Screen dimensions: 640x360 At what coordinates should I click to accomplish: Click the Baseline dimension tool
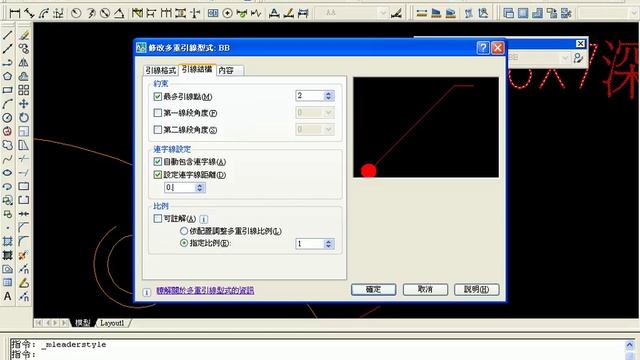[x=151, y=13]
